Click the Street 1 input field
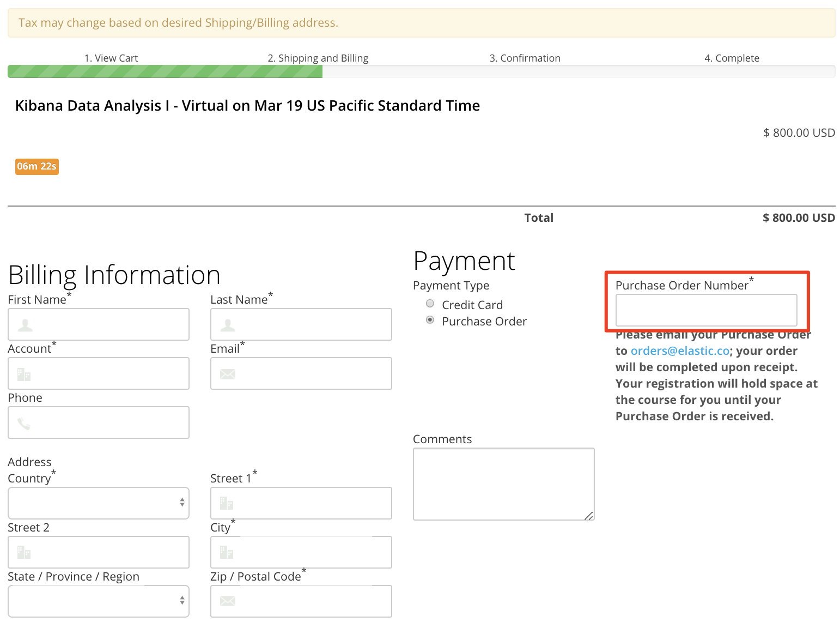 coord(301,503)
